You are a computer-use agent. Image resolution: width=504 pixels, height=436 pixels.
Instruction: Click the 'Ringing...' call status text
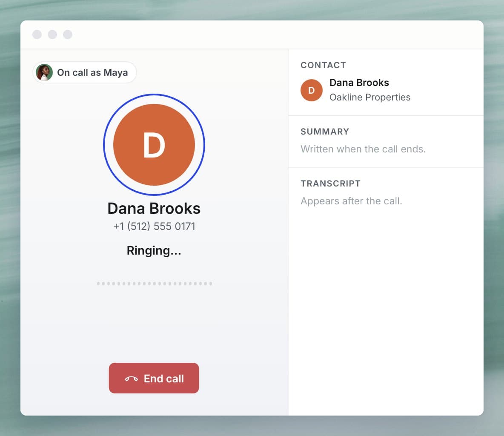pos(154,250)
